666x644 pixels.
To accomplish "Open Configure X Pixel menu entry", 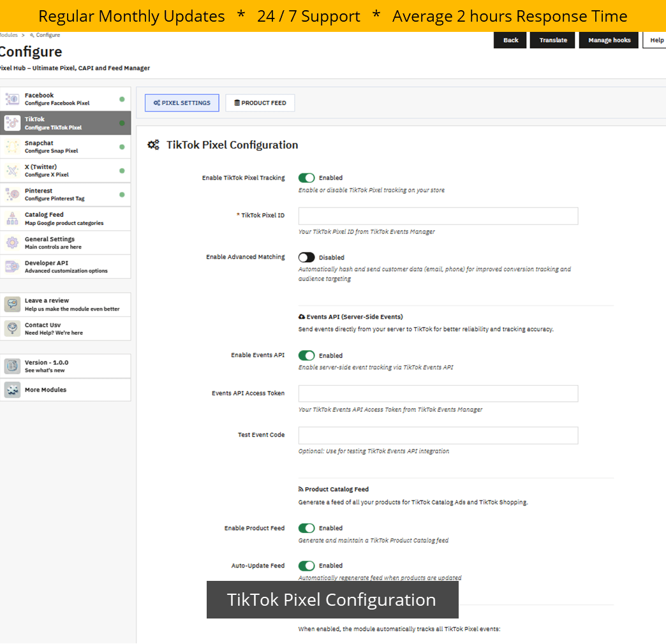I will 66,171.
